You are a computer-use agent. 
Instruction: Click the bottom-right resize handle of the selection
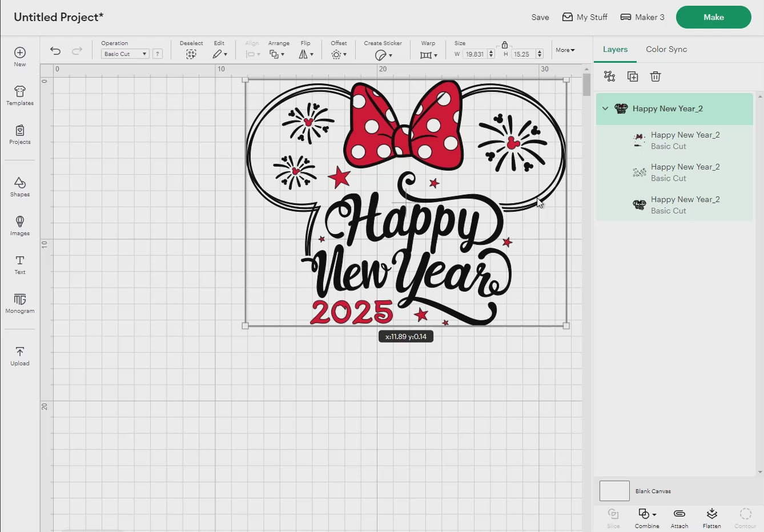(x=566, y=326)
